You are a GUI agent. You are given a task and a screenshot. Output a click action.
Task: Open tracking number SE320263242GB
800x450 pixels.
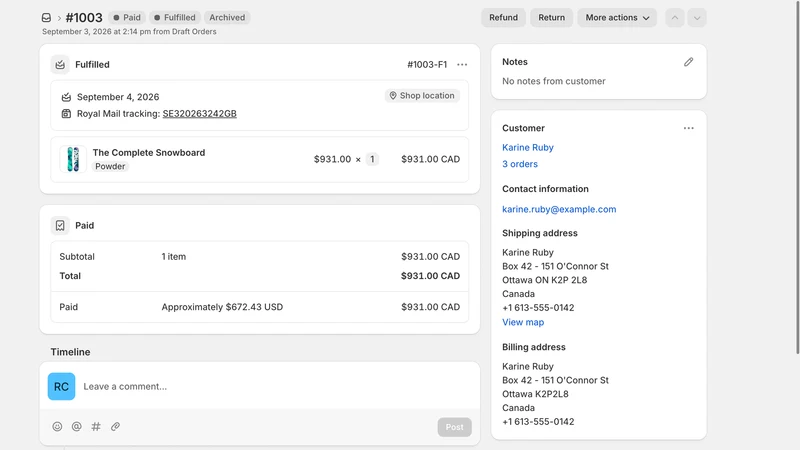tap(199, 114)
